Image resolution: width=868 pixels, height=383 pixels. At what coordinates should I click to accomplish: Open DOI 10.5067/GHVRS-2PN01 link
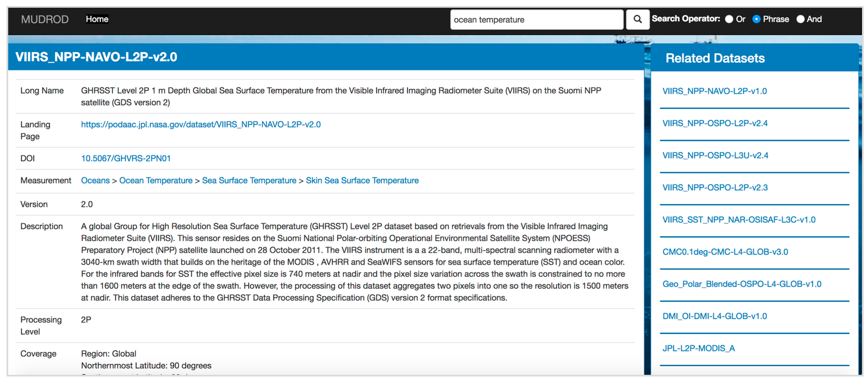coord(126,158)
